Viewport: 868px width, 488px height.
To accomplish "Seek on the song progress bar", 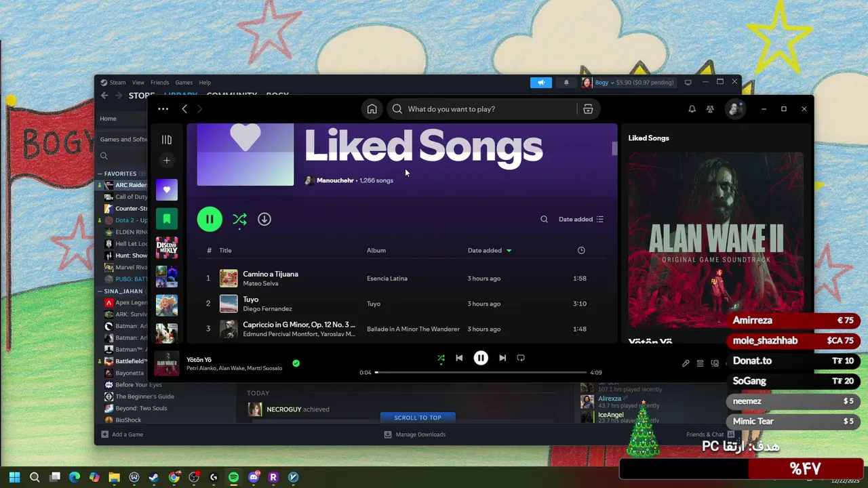I will pyautogui.click(x=481, y=373).
